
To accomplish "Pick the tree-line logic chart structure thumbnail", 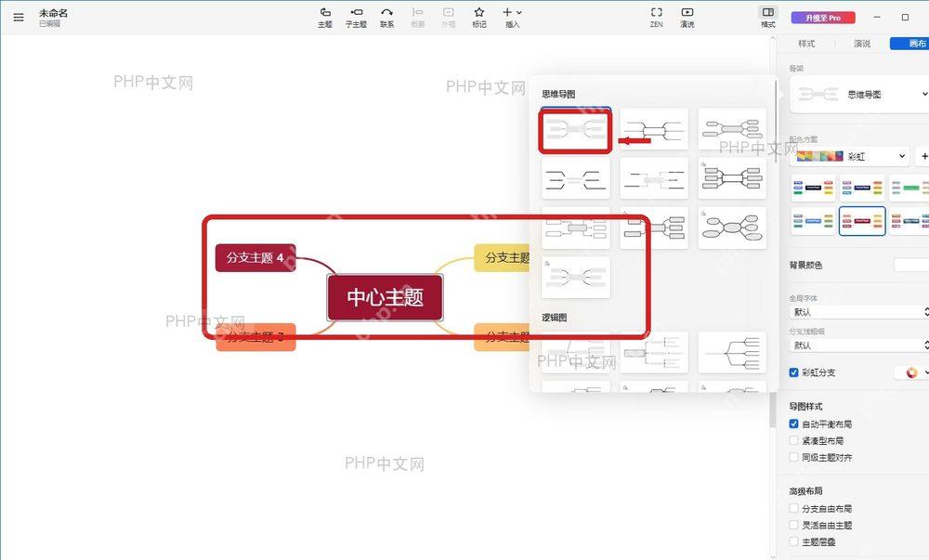I will (732, 353).
